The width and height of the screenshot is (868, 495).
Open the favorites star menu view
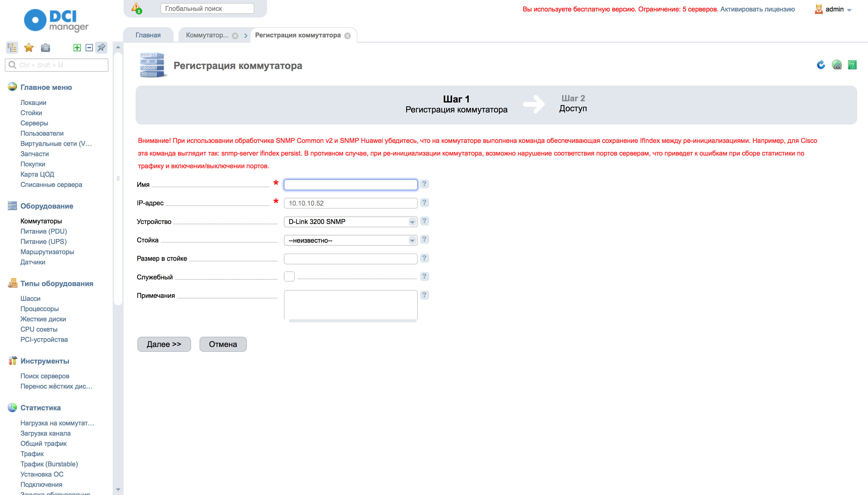pyautogui.click(x=29, y=48)
